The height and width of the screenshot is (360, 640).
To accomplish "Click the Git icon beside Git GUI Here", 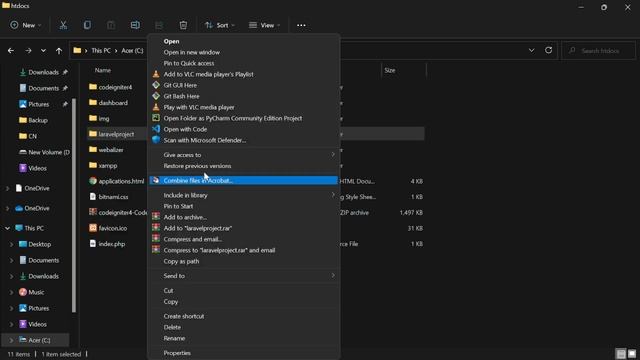I will coord(156,85).
